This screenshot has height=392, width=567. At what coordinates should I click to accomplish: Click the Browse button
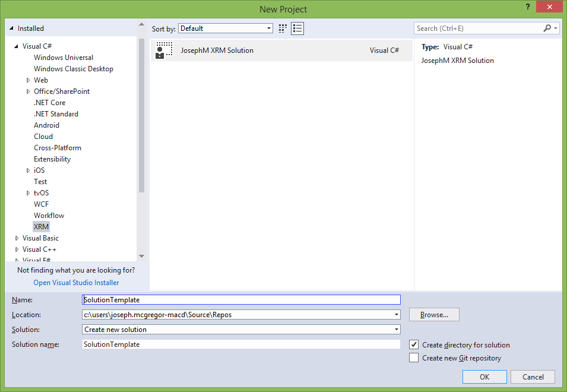coord(434,315)
